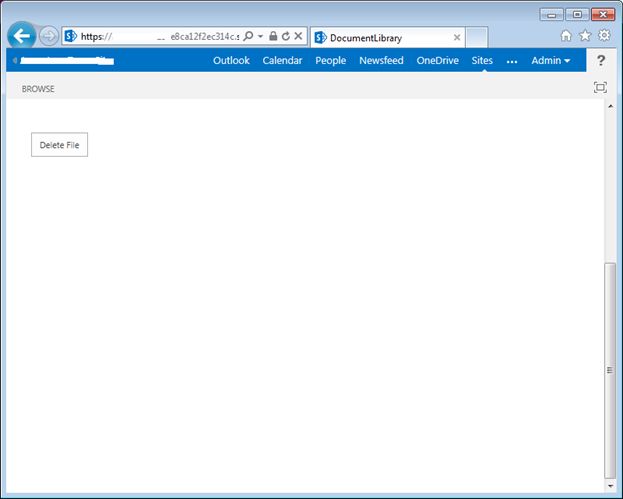Click the browser forward arrow button
Screen dimensions: 623x499
49,37
